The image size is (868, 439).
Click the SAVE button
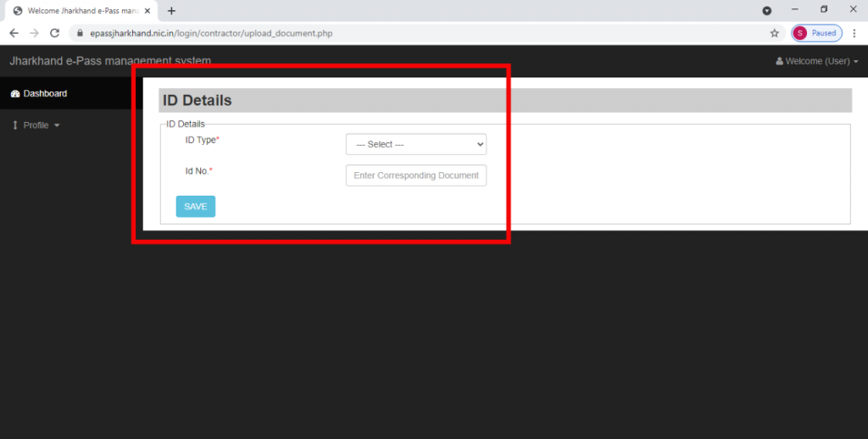[x=196, y=207]
